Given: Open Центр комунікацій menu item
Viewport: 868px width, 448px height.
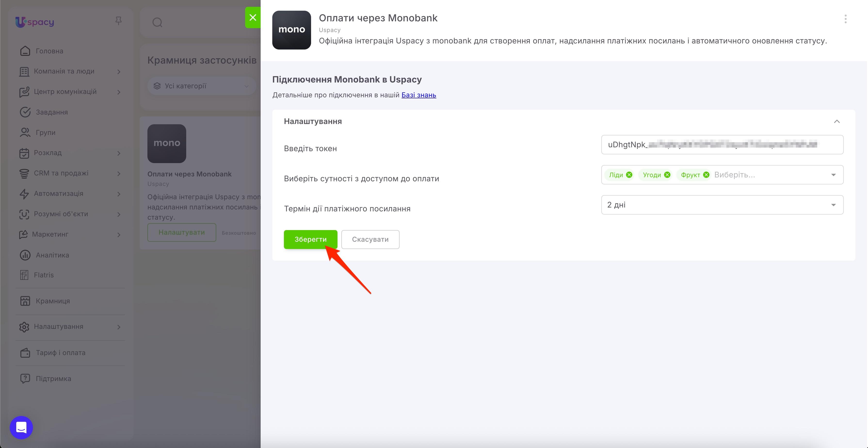Looking at the screenshot, I should (x=65, y=91).
